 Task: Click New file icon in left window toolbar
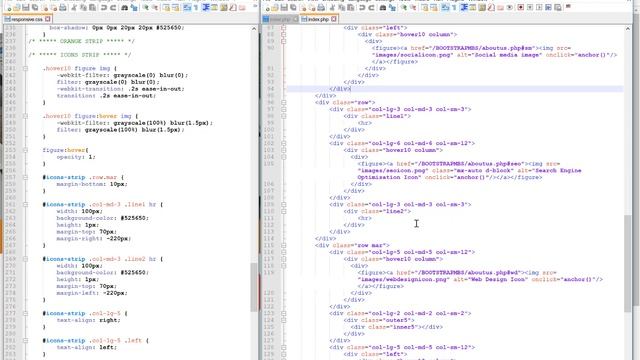(x=9, y=7)
